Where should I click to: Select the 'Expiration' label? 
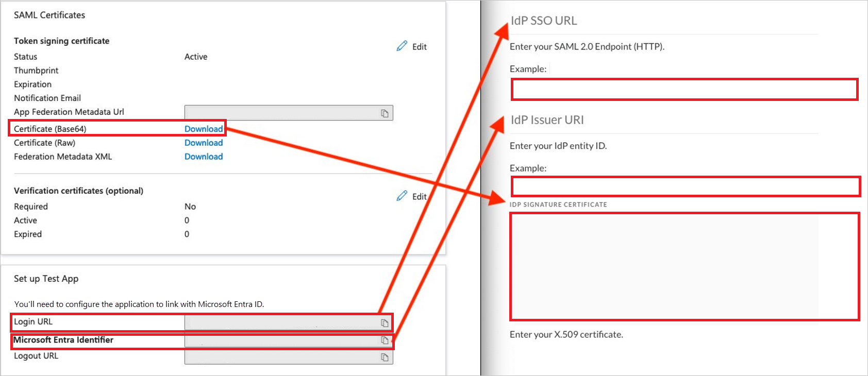[x=32, y=84]
